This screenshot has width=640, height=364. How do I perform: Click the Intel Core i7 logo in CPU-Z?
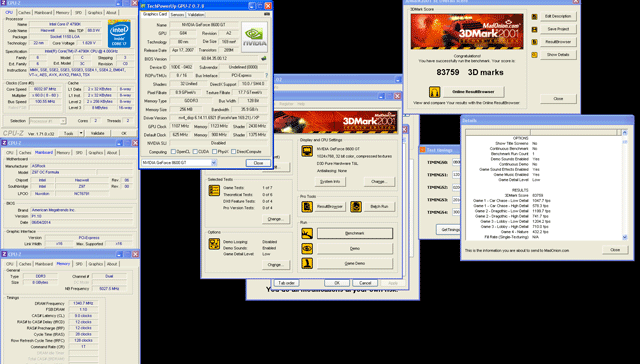[x=119, y=33]
